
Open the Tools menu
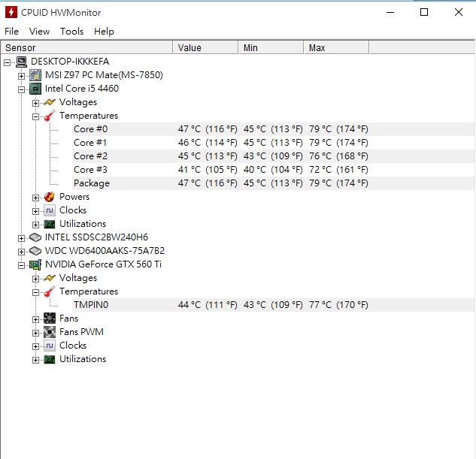point(71,32)
